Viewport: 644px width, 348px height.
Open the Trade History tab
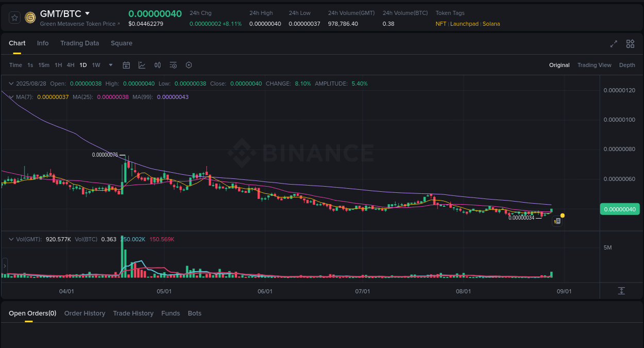tap(133, 313)
